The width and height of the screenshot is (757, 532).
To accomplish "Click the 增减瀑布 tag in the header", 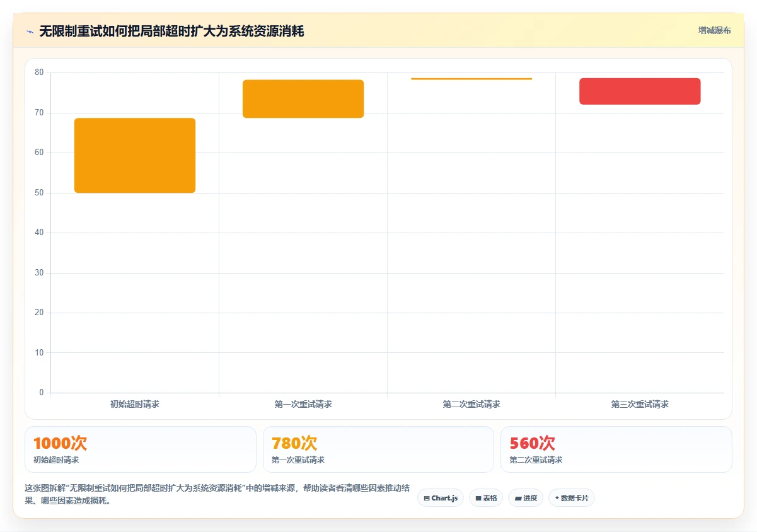I will [714, 30].
